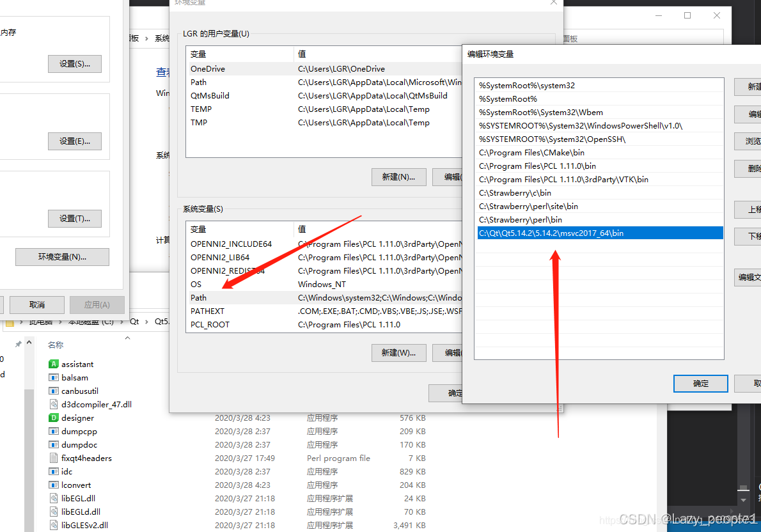Select the fixqt4headers Perl file

[81, 458]
